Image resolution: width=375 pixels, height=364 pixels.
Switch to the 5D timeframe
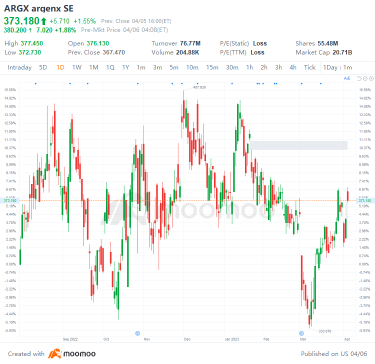pos(43,67)
